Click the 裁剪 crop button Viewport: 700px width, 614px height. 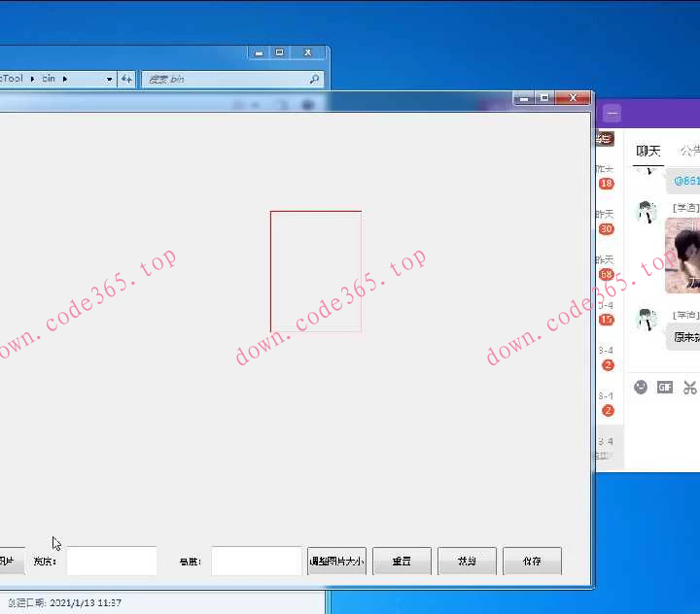tap(467, 561)
